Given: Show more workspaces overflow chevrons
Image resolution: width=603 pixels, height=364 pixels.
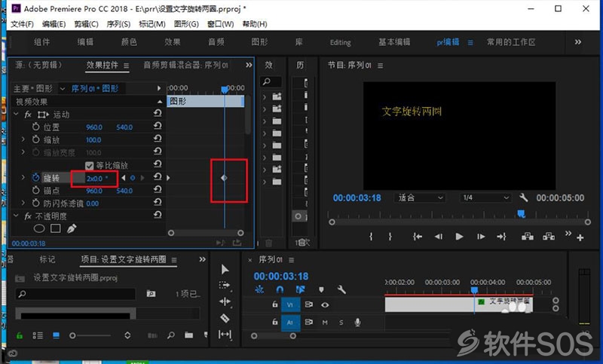Looking at the screenshot, I should click(577, 42).
